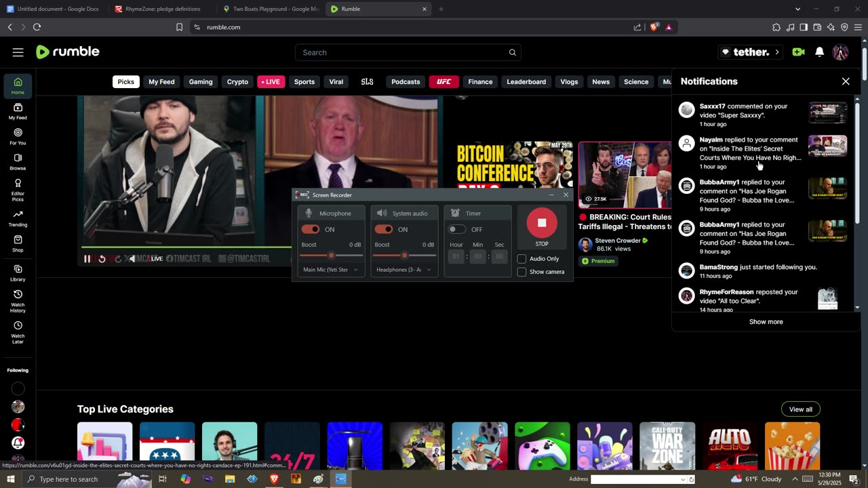Screen dimensions: 868x488
Task: Check the Show camera checkbox
Action: (521, 272)
